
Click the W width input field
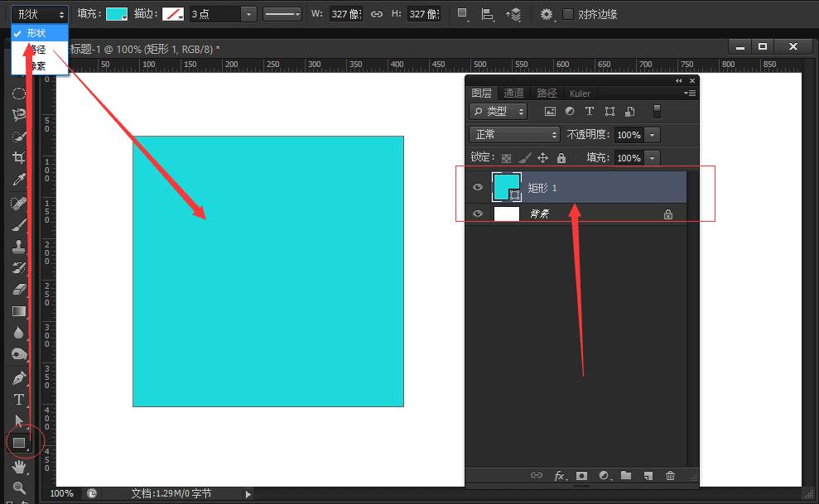345,14
